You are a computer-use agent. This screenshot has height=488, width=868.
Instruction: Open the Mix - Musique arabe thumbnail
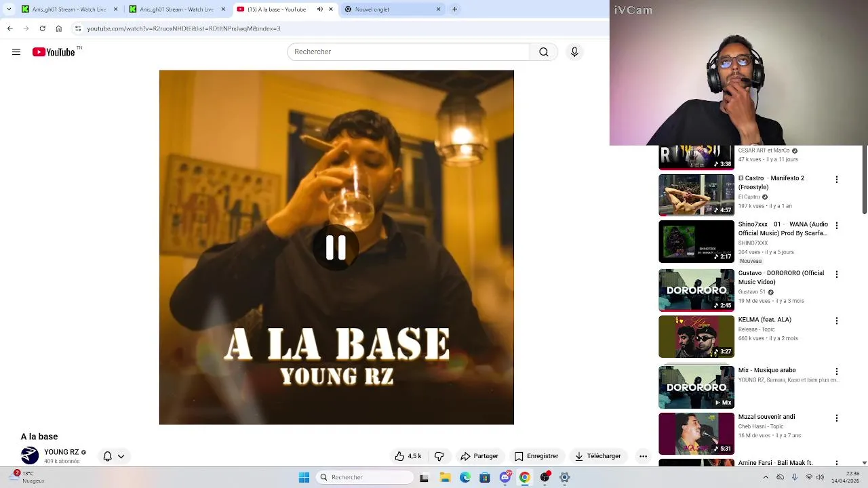tap(696, 388)
